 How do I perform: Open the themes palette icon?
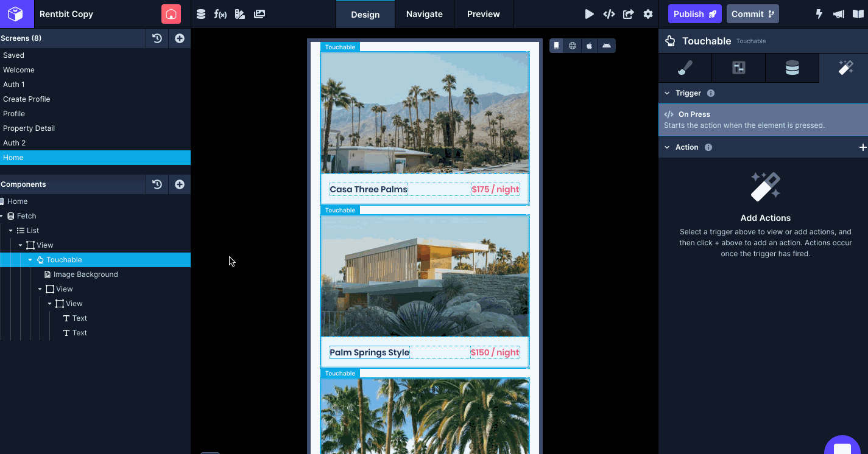coord(240,14)
